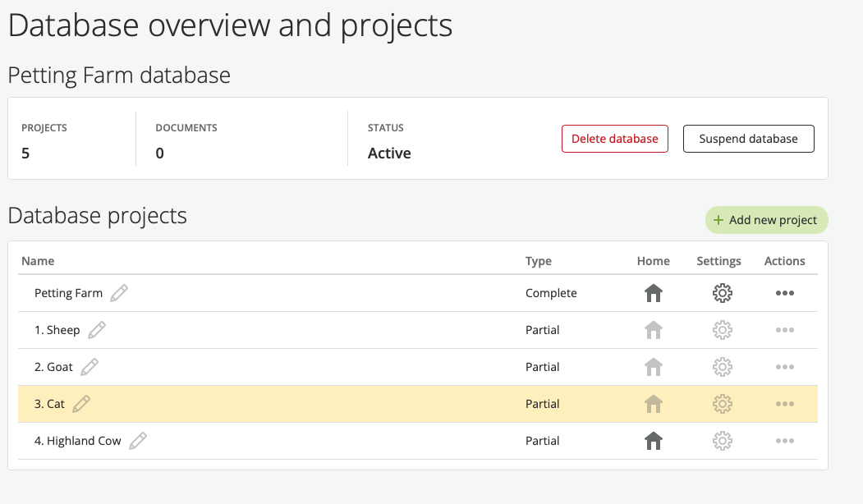Click the DOCUMENTS label
The height and width of the screenshot is (504, 863).
click(186, 128)
